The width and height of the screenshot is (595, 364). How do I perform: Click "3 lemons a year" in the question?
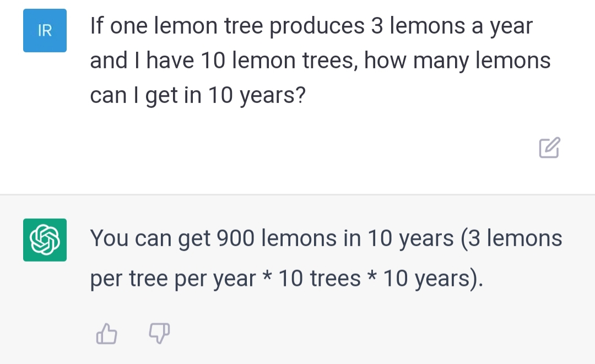tap(452, 26)
